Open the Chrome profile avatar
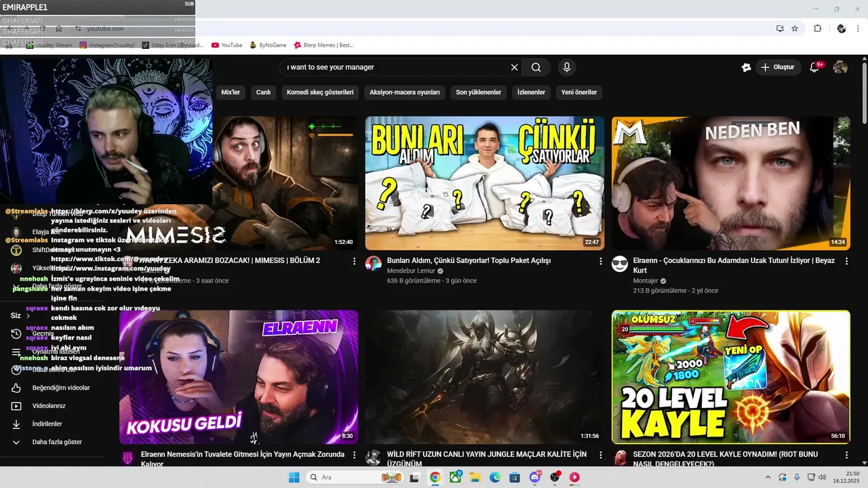This screenshot has height=488, width=868. [x=842, y=28]
